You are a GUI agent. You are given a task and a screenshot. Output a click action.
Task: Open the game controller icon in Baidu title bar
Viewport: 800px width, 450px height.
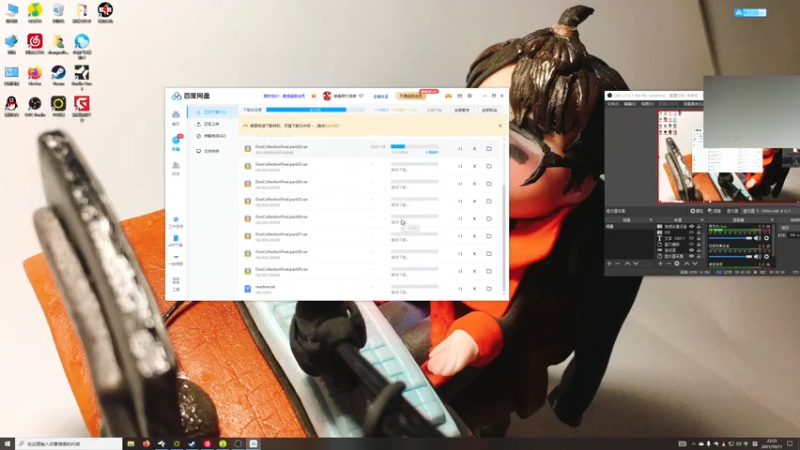448,96
